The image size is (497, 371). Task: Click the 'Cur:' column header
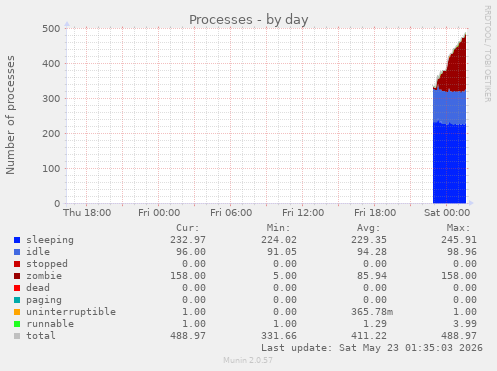(188, 228)
